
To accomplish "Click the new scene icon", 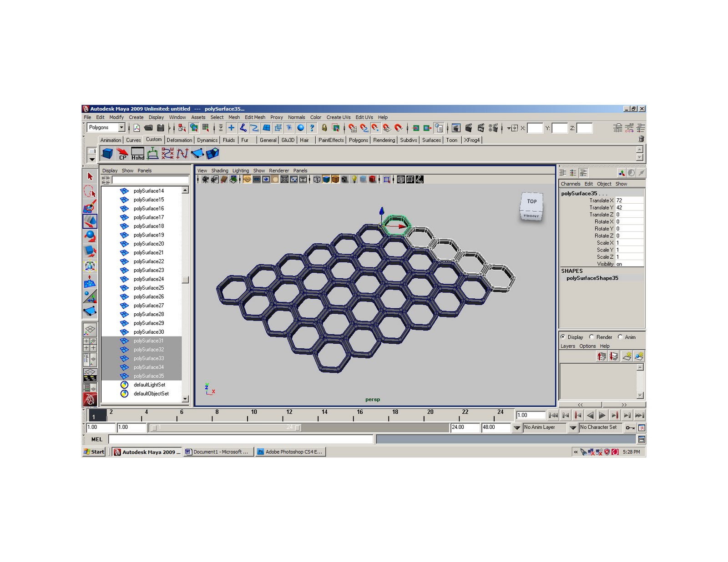I will (136, 128).
